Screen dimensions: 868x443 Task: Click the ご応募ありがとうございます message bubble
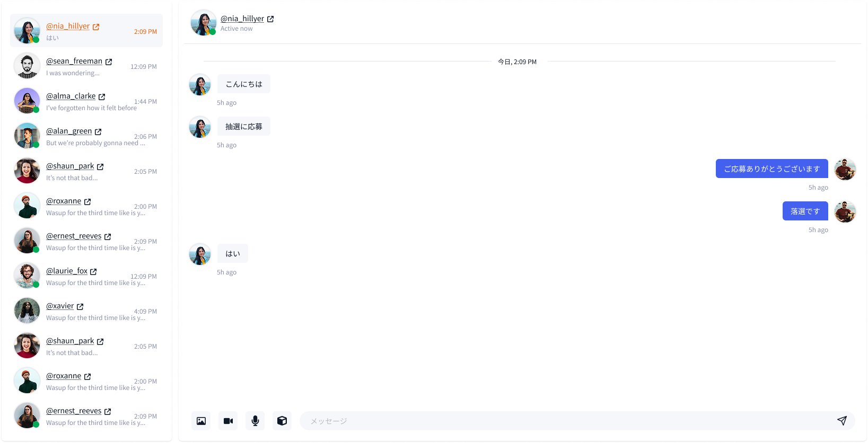coord(771,169)
